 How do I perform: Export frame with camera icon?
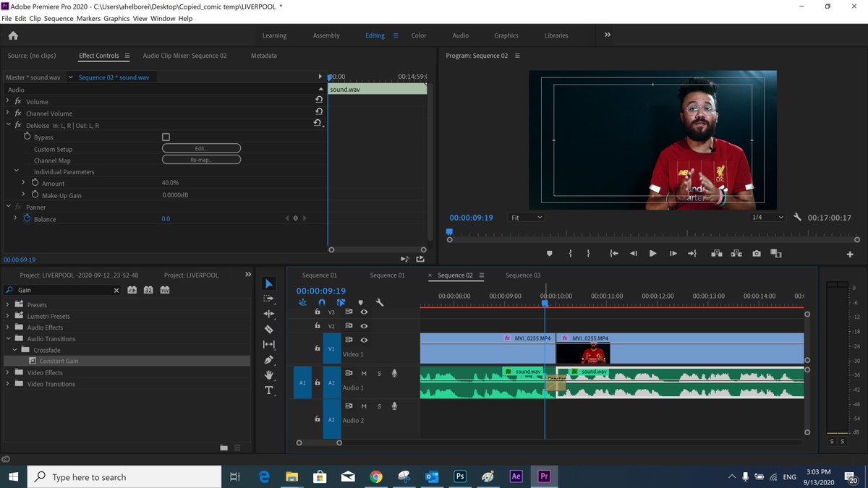(756, 253)
